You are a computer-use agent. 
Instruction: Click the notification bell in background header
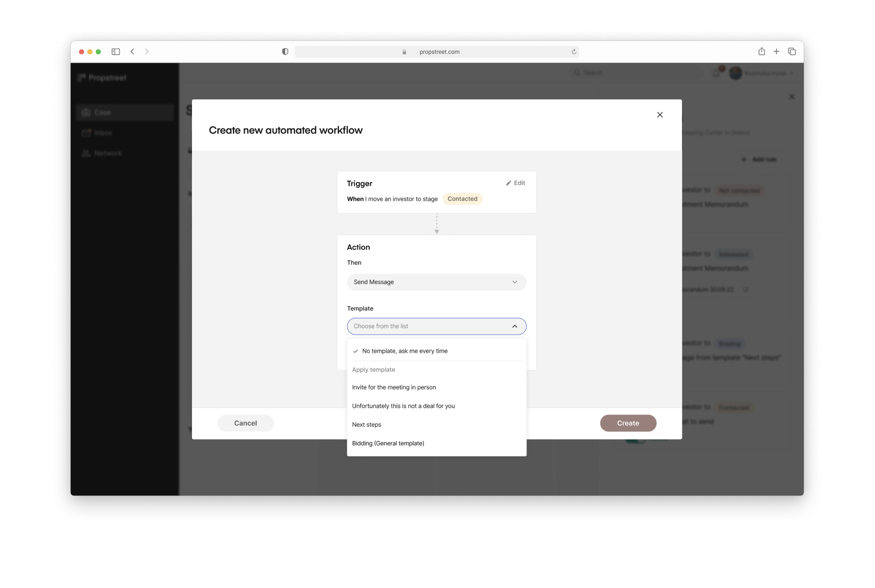[716, 73]
